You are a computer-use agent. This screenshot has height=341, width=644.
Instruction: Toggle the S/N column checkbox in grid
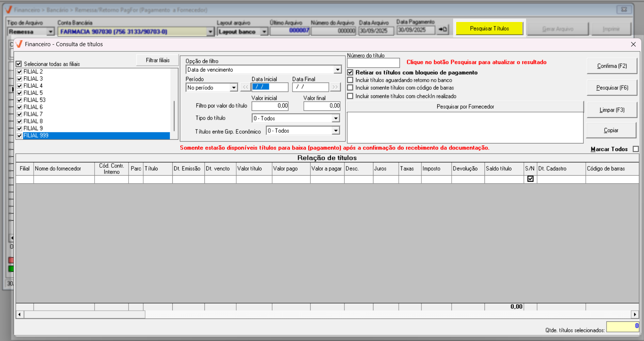[530, 179]
